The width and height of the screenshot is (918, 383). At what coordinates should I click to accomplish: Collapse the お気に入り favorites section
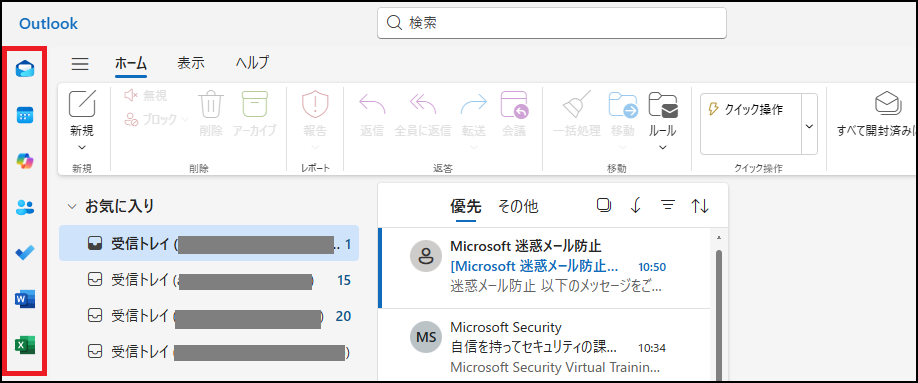(72, 206)
